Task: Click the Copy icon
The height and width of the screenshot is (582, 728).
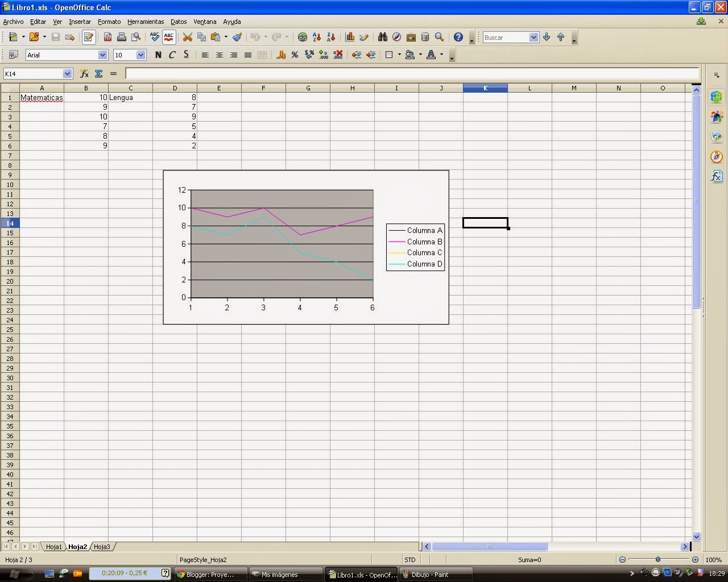Action: click(x=201, y=37)
